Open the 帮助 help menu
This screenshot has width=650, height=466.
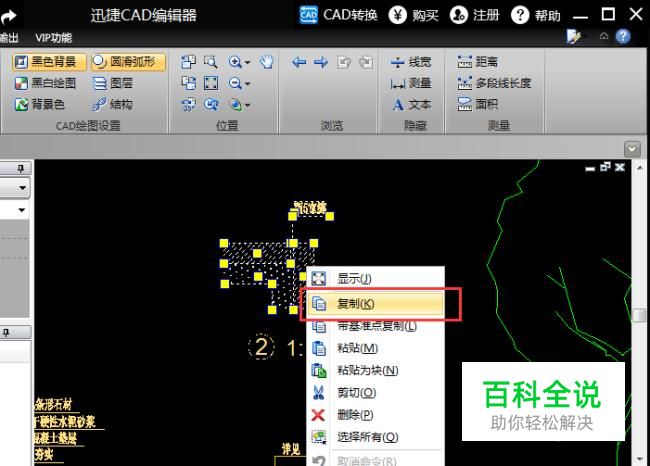pos(536,15)
